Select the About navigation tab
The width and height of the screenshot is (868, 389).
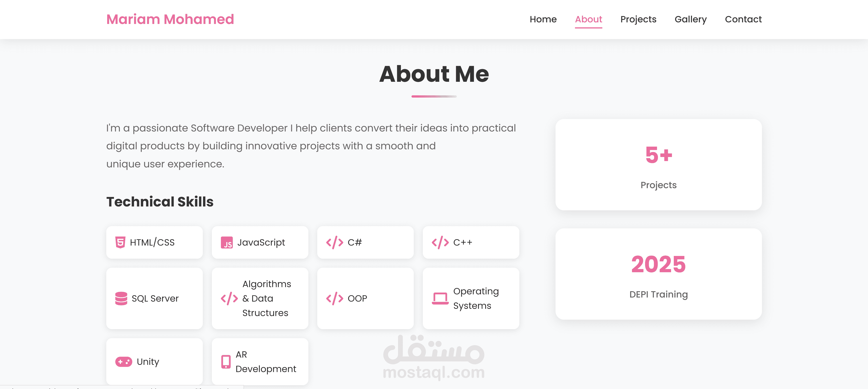pyautogui.click(x=588, y=19)
